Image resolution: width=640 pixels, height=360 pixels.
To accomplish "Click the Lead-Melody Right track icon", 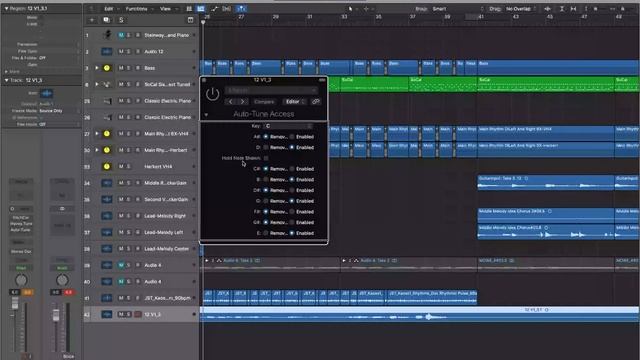I will click(107, 216).
